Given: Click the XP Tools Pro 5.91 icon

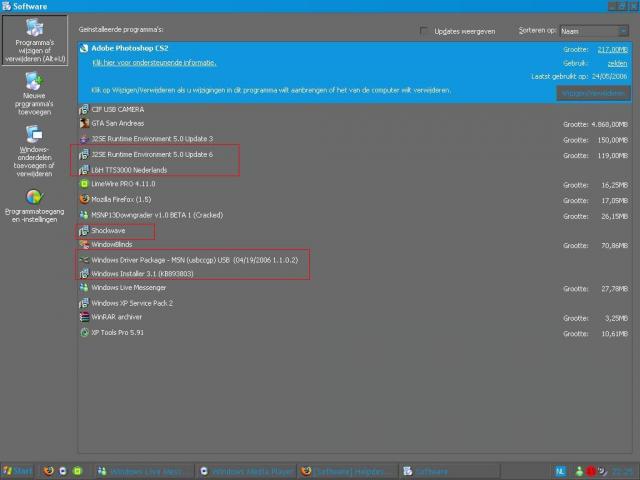Looking at the screenshot, I should 84,333.
